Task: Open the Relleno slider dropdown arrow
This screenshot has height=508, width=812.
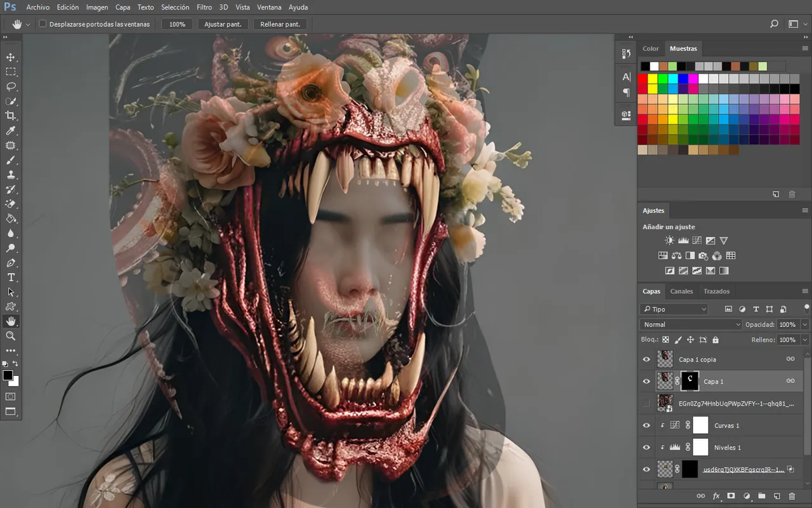Action: 805,340
